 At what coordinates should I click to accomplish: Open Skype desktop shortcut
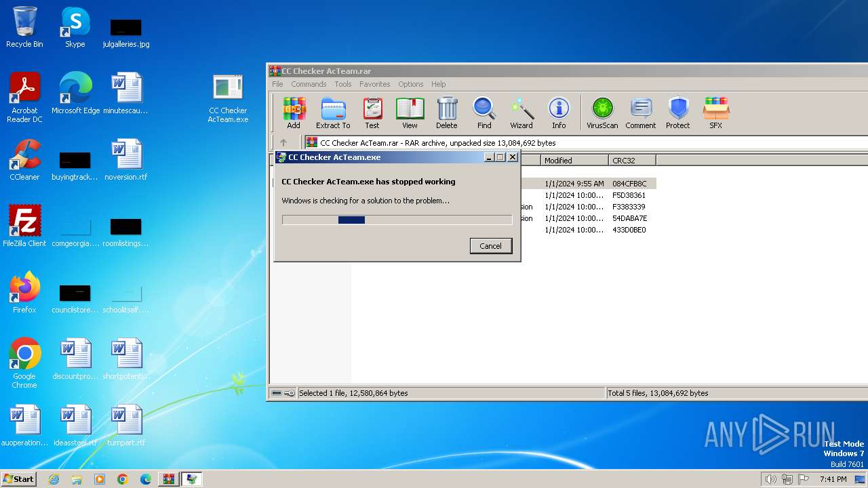(75, 27)
